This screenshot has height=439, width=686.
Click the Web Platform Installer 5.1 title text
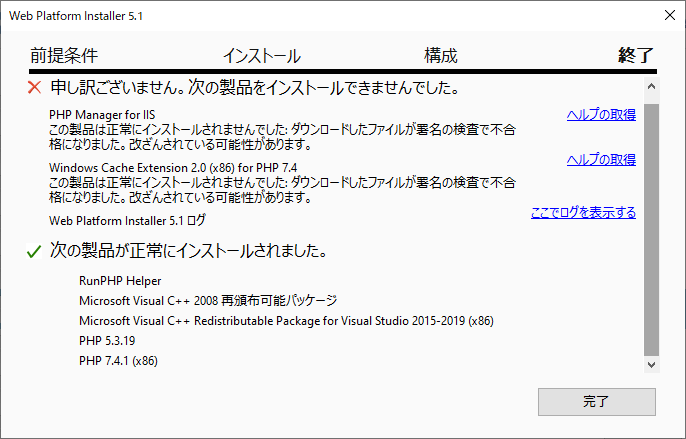[x=76, y=16]
